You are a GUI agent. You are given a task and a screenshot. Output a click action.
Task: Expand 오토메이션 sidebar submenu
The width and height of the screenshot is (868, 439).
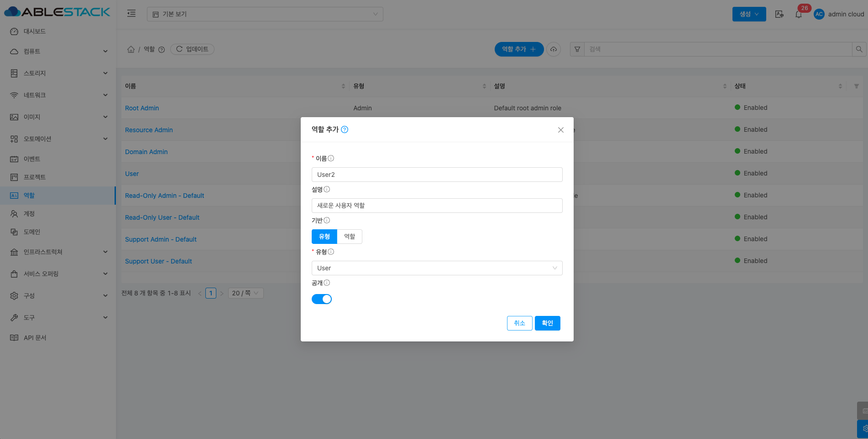tap(58, 139)
